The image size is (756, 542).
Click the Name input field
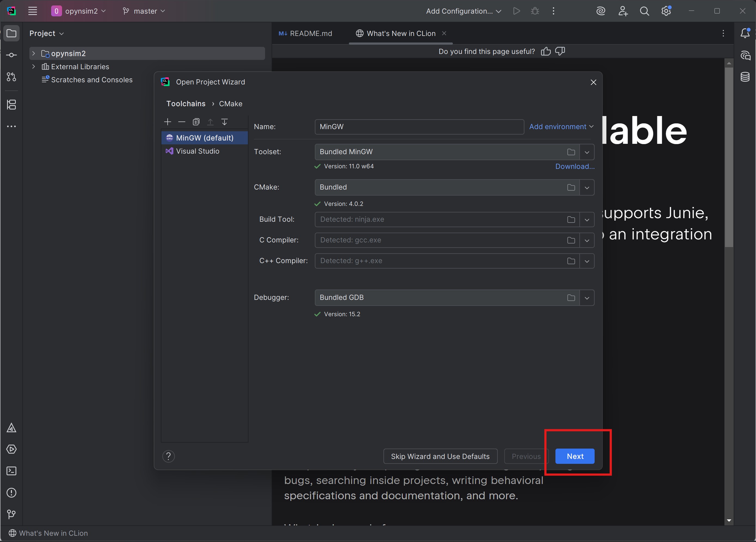419,127
